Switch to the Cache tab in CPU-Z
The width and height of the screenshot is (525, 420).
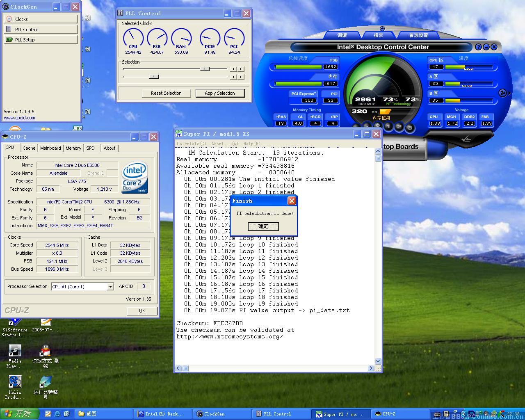(29, 148)
